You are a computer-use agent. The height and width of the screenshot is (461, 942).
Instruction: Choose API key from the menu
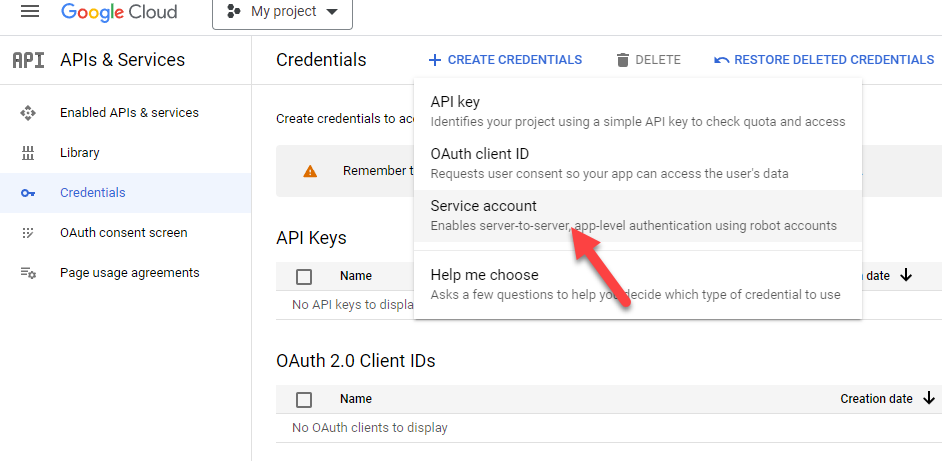click(637, 111)
